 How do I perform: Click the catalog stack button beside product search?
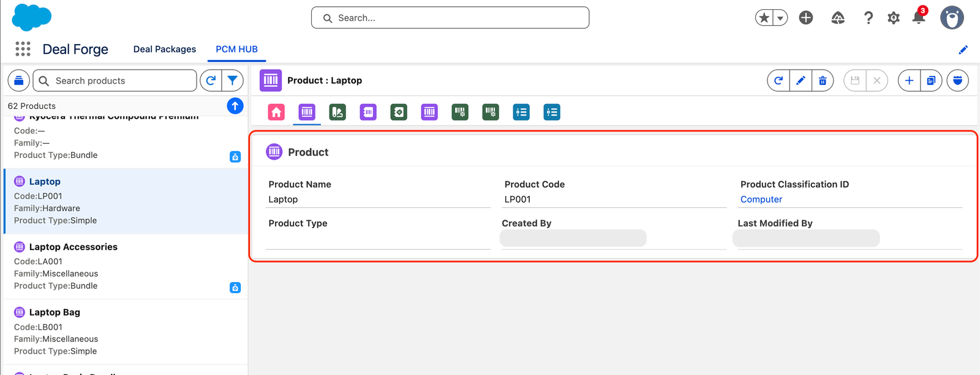pos(19,80)
